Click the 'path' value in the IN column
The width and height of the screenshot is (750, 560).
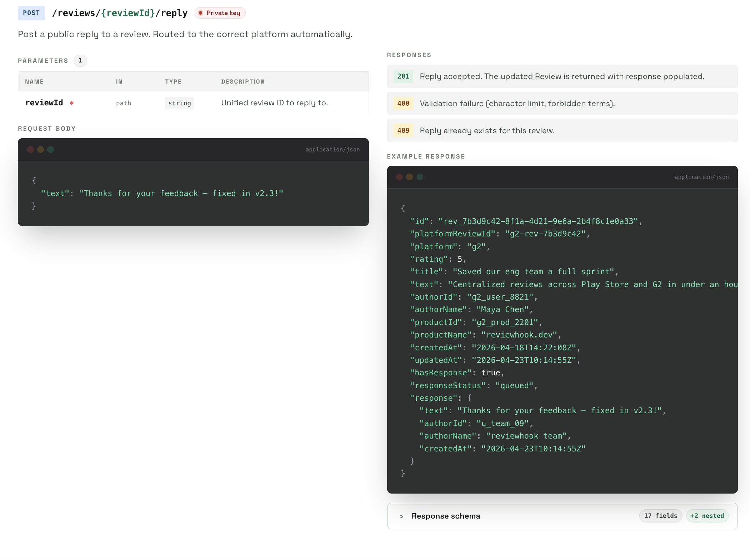click(x=124, y=103)
